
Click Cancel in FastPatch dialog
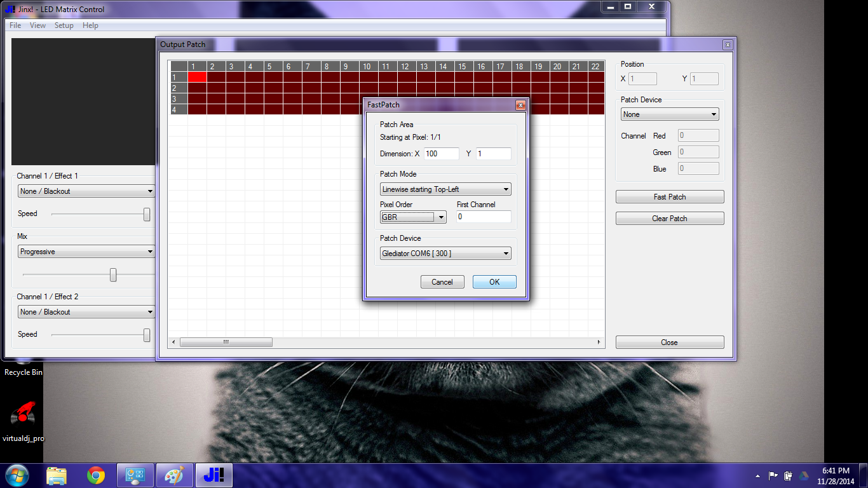click(x=442, y=282)
